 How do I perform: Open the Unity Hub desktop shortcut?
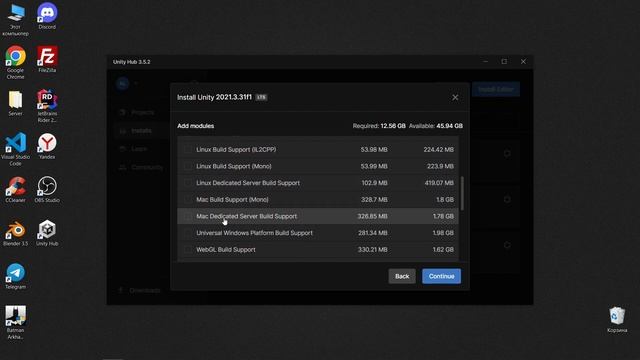(47, 233)
